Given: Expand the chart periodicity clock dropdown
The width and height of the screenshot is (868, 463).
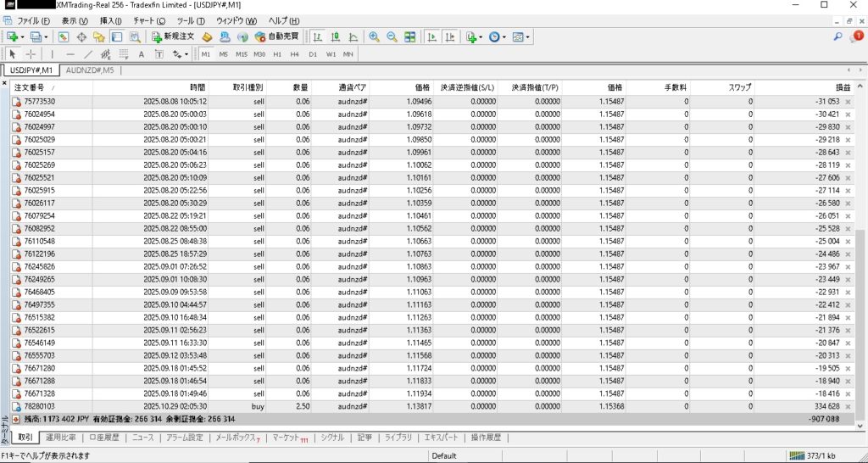Looking at the screenshot, I should (506, 37).
